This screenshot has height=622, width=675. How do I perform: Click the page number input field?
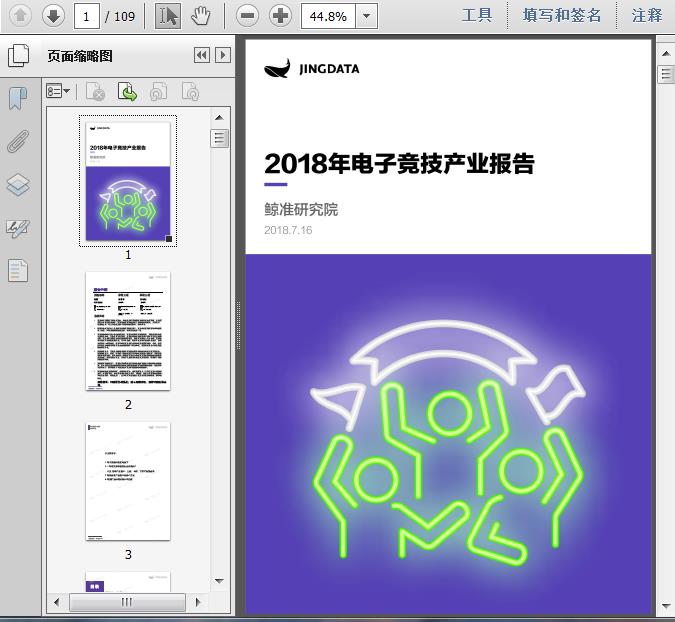tap(89, 16)
